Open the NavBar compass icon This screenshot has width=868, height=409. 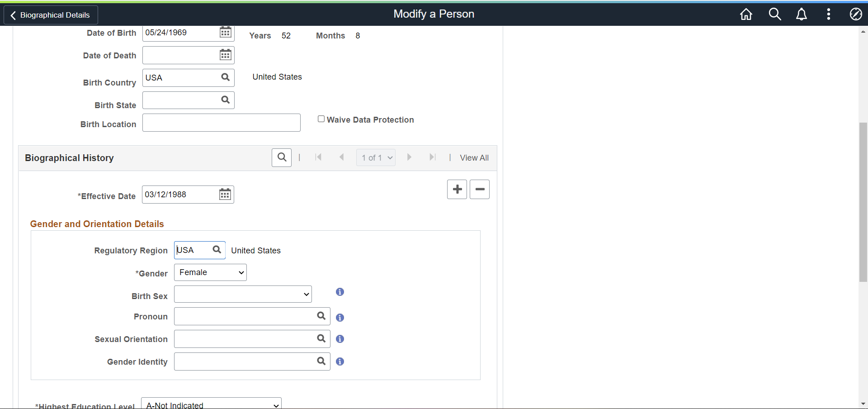pos(855,14)
